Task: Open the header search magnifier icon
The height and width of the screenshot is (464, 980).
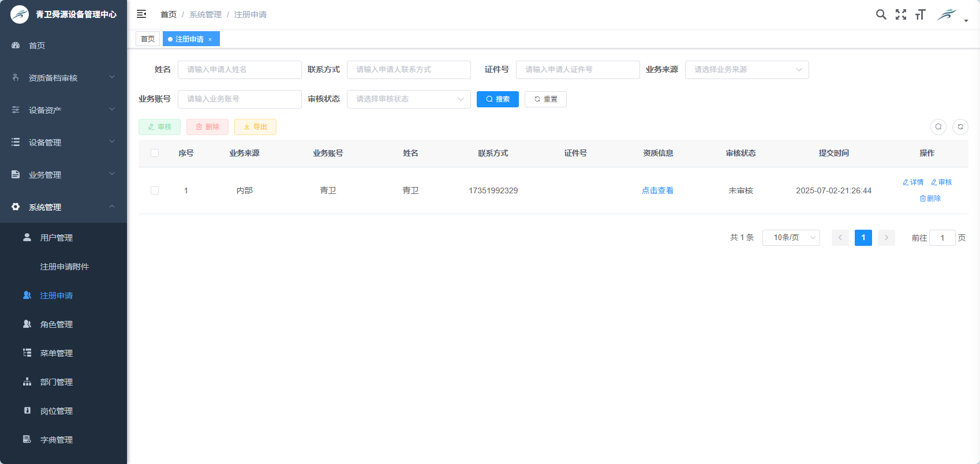Action: click(x=881, y=14)
